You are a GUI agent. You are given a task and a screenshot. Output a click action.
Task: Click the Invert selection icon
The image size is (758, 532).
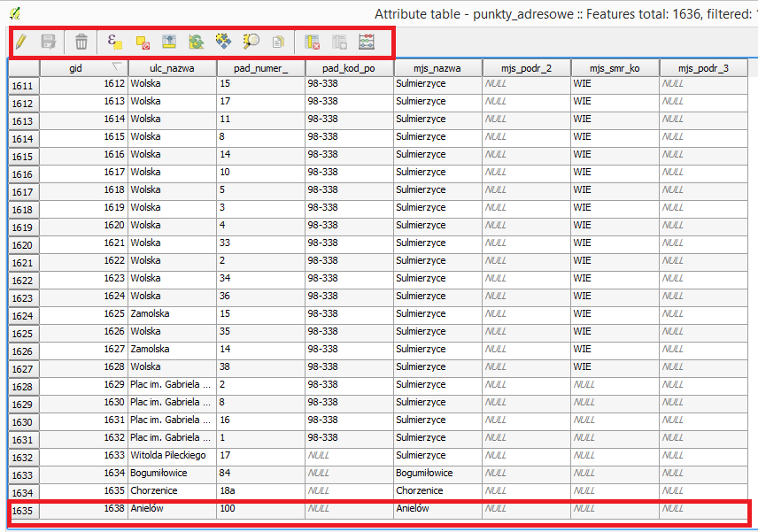pyautogui.click(x=197, y=42)
